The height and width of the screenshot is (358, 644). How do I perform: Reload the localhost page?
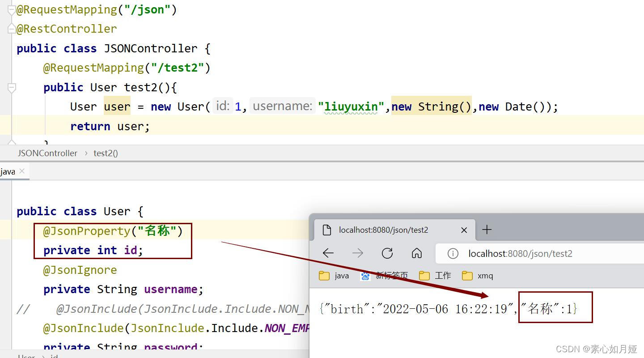(x=387, y=253)
